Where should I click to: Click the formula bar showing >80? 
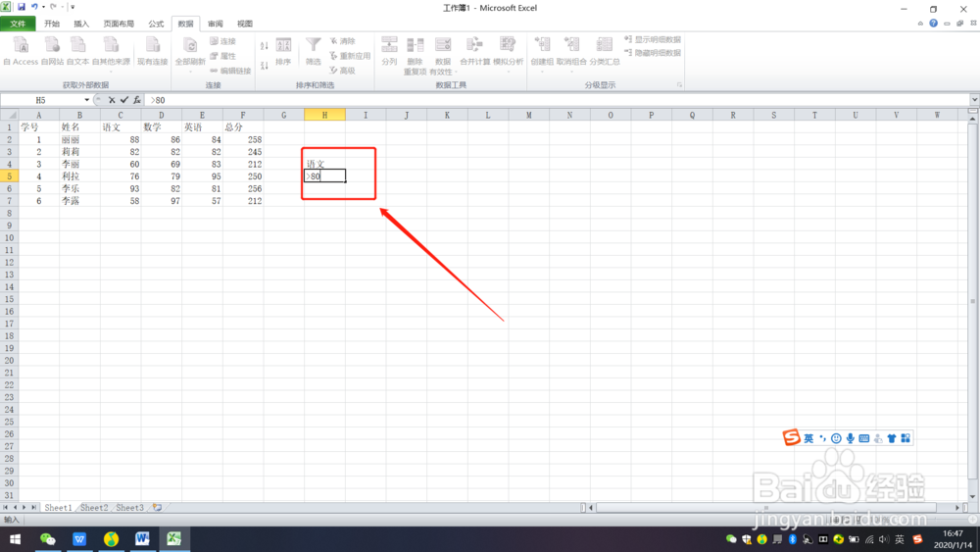click(x=557, y=100)
